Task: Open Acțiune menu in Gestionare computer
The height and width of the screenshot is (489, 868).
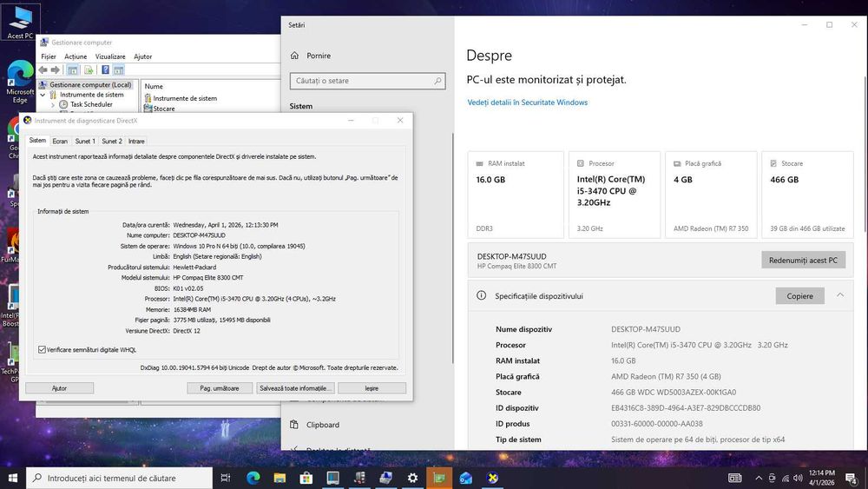Action: pyautogui.click(x=76, y=56)
